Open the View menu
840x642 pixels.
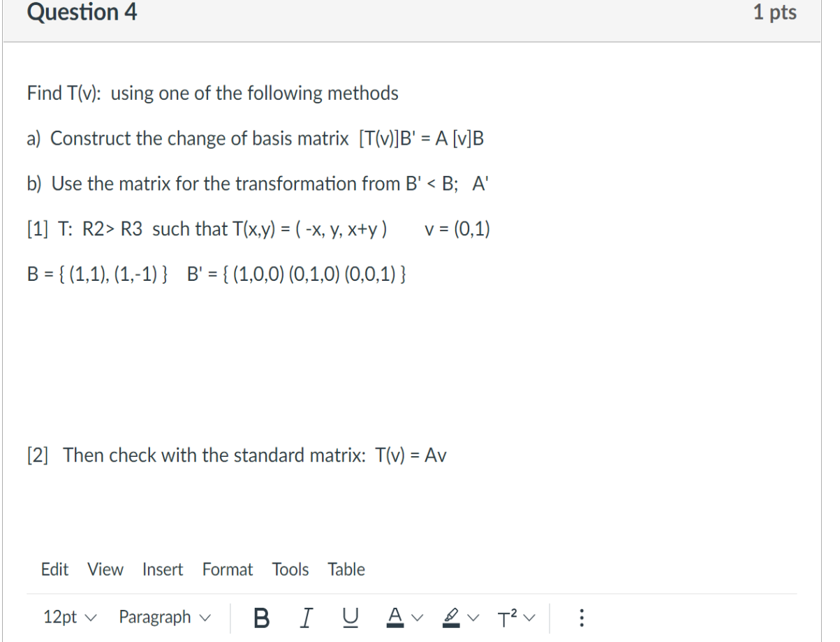click(105, 569)
